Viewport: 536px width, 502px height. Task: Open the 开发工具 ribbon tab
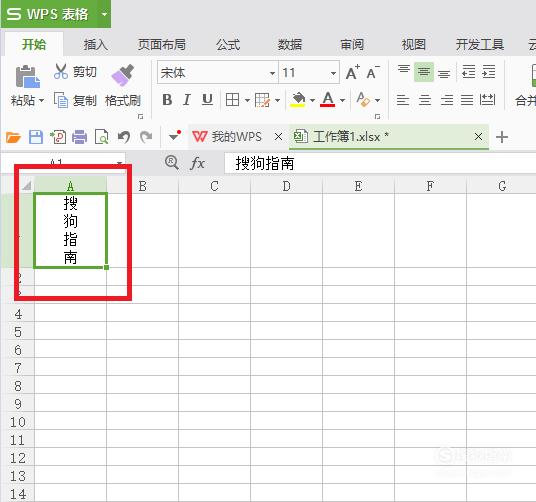480,44
